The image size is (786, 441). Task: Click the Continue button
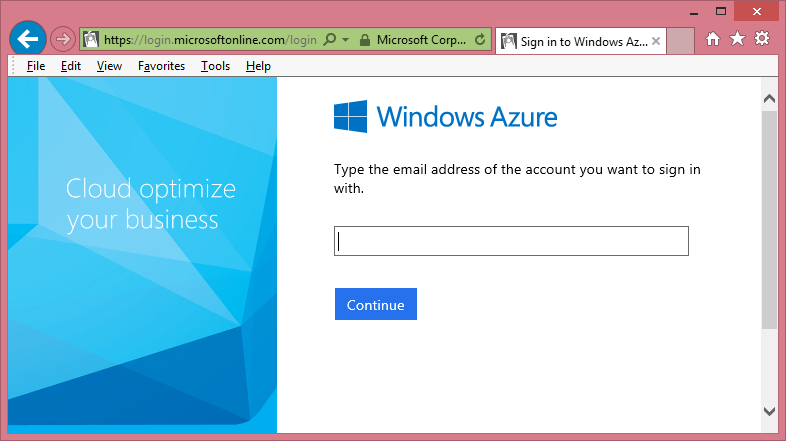[x=376, y=304]
